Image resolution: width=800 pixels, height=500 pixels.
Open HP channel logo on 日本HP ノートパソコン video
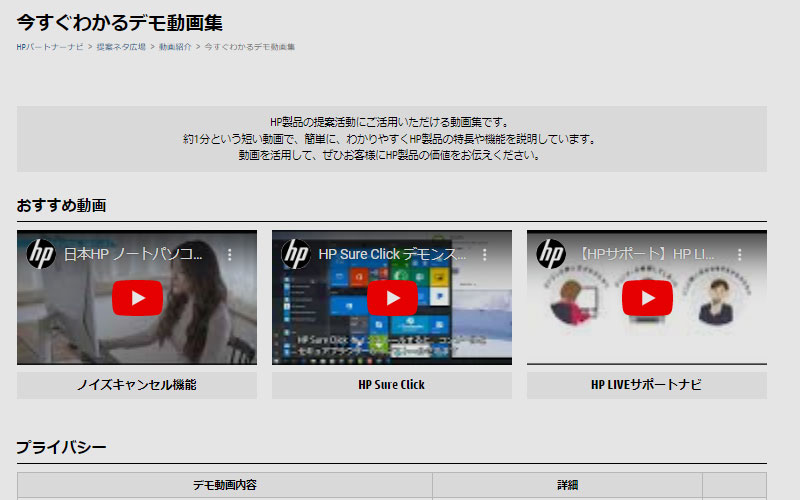click(x=41, y=254)
